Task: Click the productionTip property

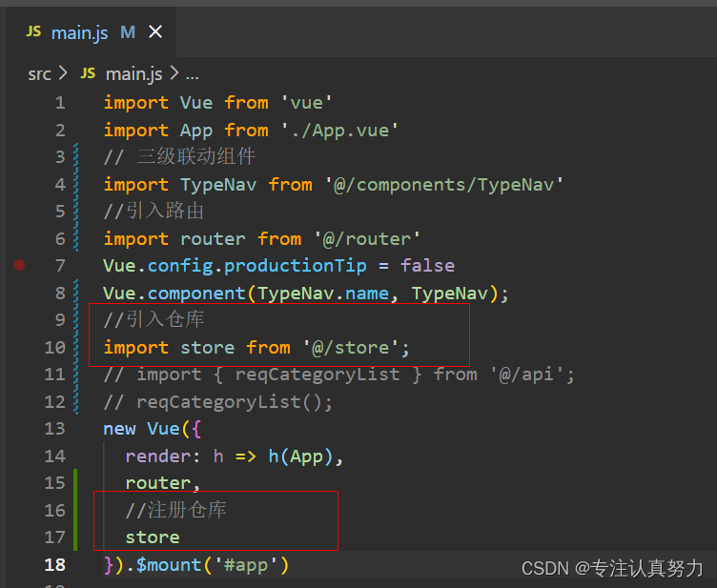Action: coord(296,266)
